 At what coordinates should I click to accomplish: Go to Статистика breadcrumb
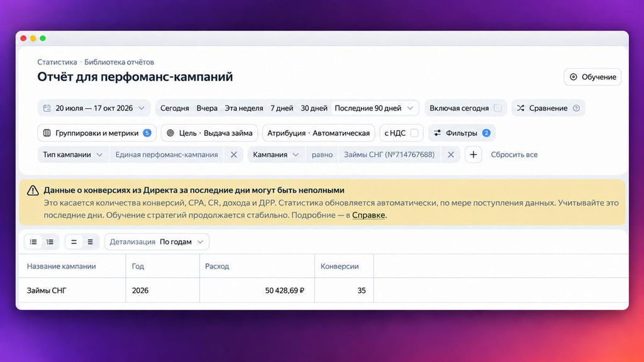[x=57, y=62]
